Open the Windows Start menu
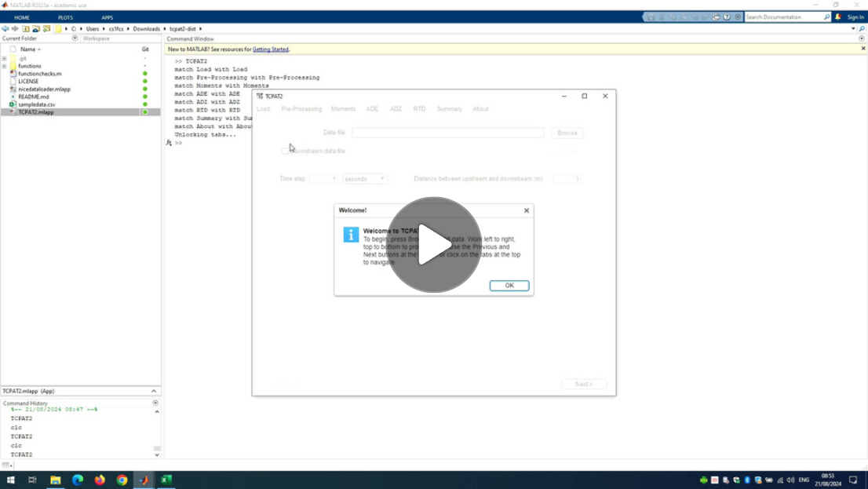This screenshot has width=868, height=489. click(x=10, y=480)
